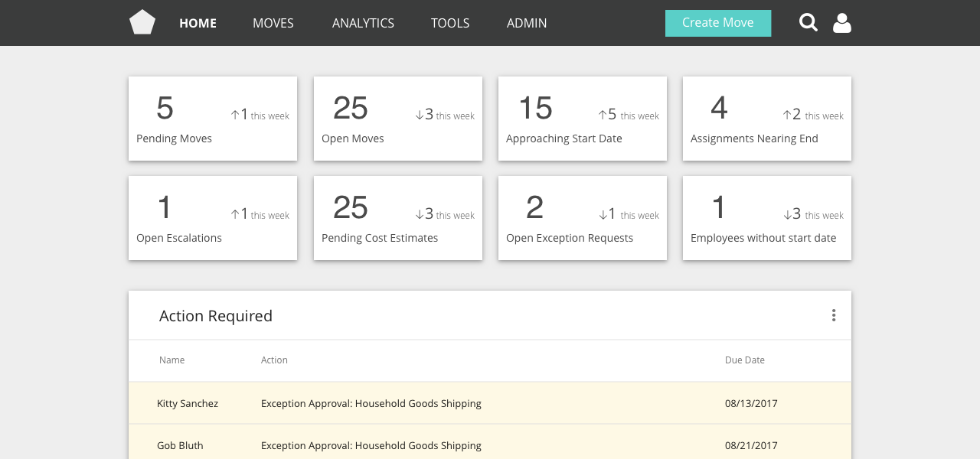Open the Open Moves card

(398, 119)
